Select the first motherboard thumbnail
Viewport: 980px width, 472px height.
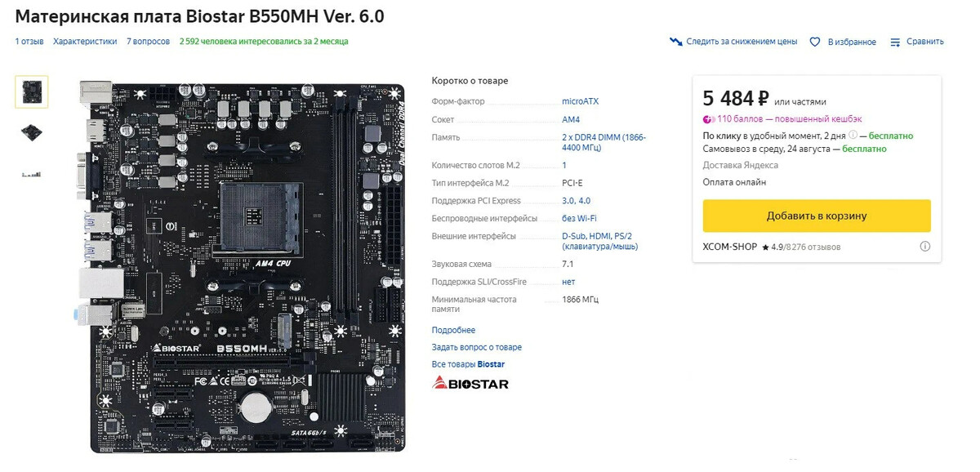[32, 91]
